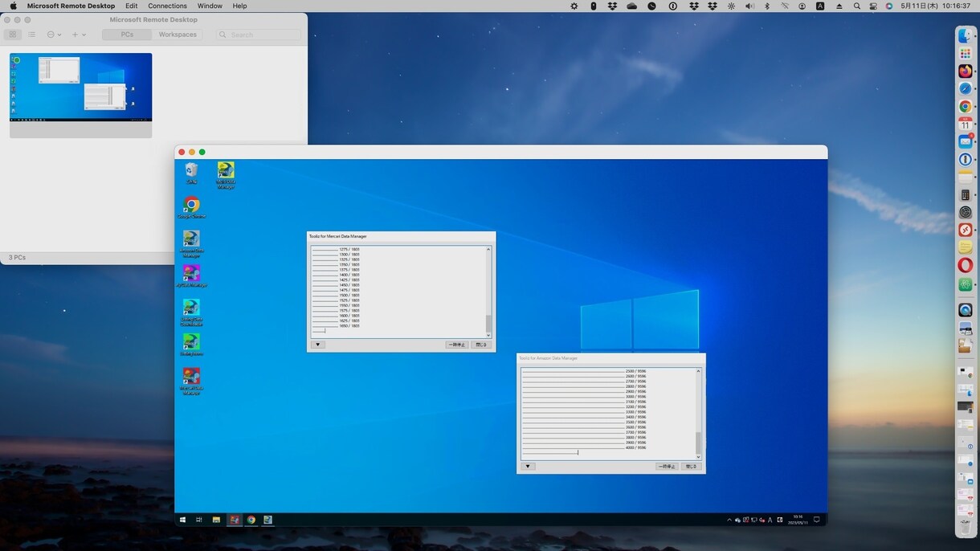Open macOS Spotlight search icon
The width and height of the screenshot is (980, 551).
(x=857, y=6)
